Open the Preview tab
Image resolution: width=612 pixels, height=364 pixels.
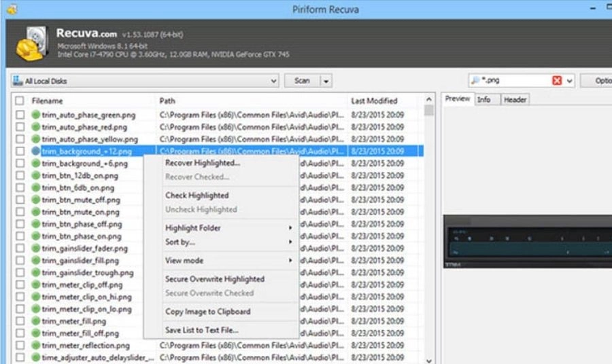[458, 98]
